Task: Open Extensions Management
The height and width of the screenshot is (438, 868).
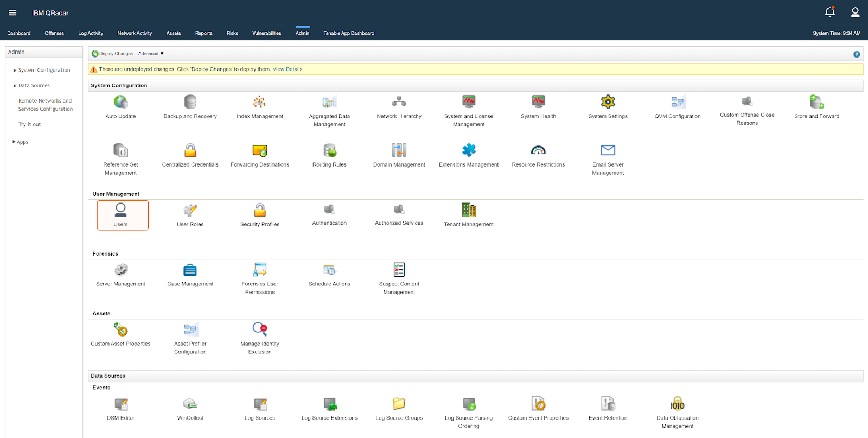Action: [x=469, y=150]
